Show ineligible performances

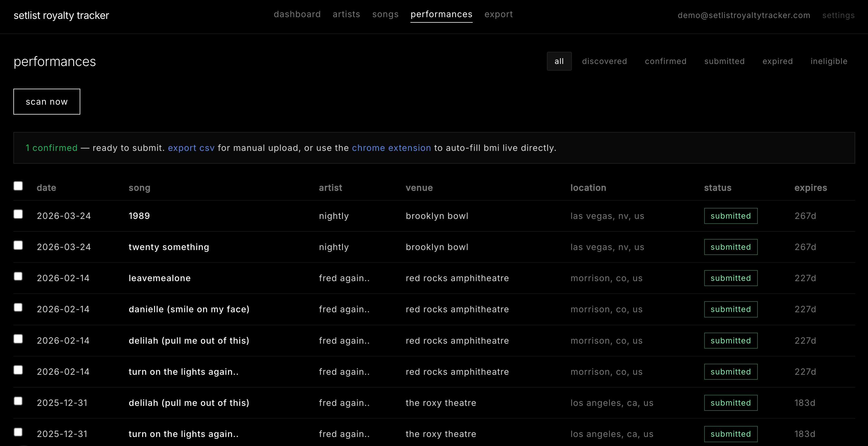(x=829, y=61)
